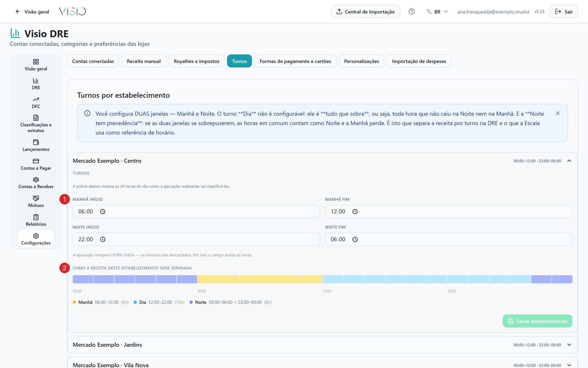The image size is (588, 368).
Task: Open Configurações sidebar item
Action: click(x=36, y=239)
